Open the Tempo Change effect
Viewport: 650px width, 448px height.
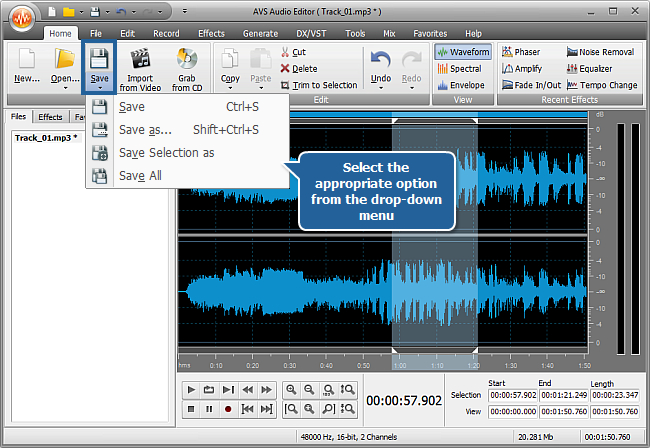602,85
